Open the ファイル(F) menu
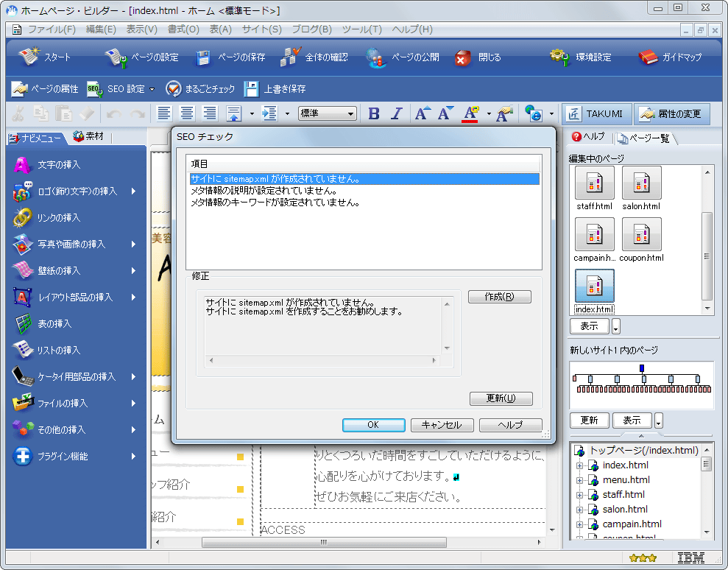728x570 pixels. click(52, 29)
